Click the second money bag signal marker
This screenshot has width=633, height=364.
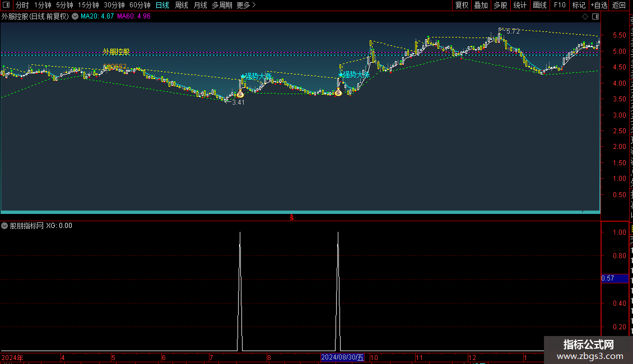pos(338,92)
